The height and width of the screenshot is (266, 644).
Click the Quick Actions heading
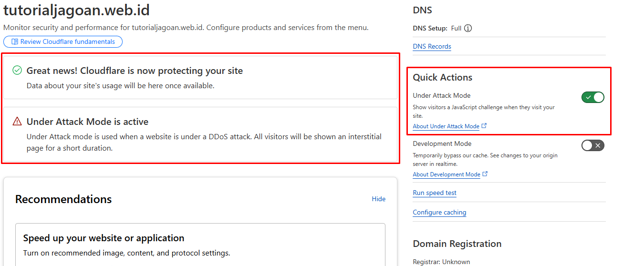(x=443, y=77)
